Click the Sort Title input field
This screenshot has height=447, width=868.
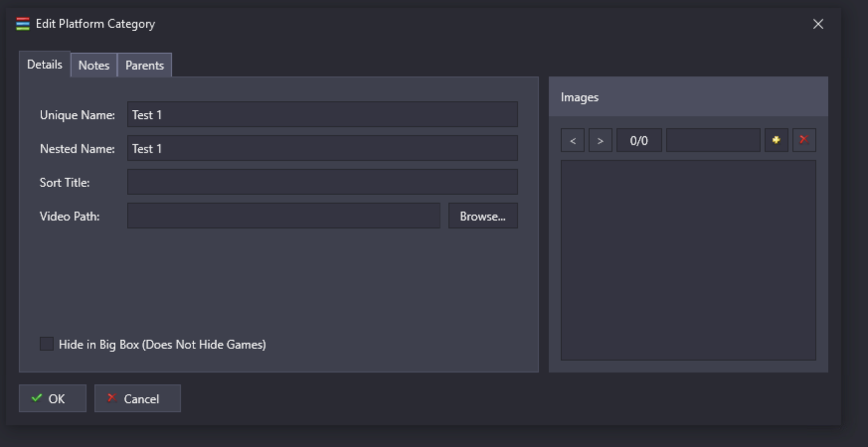point(323,182)
